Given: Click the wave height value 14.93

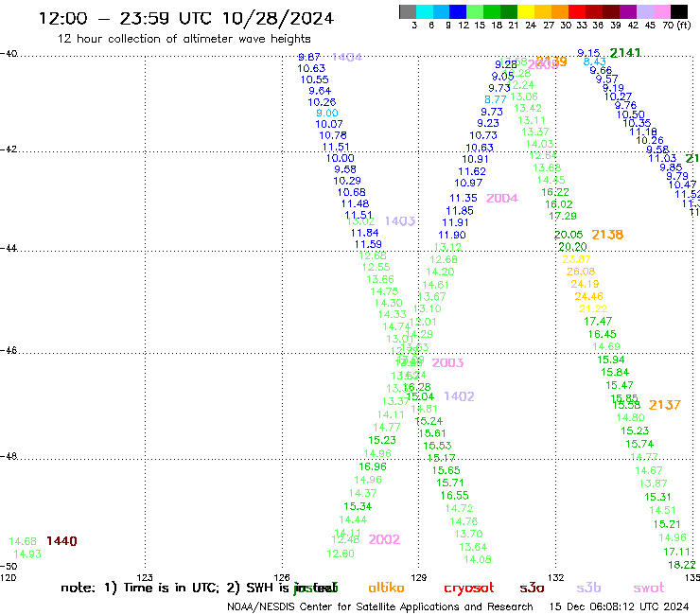Looking at the screenshot, I should pyautogui.click(x=27, y=553).
